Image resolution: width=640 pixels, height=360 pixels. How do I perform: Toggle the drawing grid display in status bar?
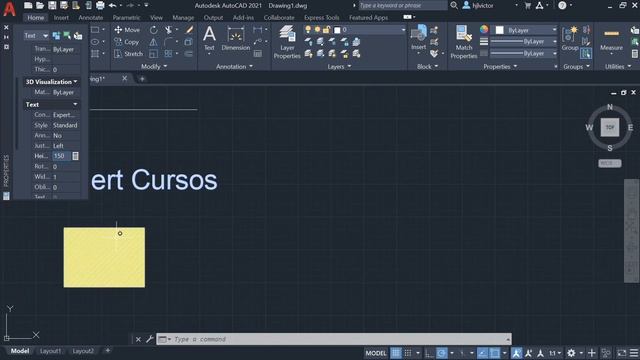tap(396, 353)
